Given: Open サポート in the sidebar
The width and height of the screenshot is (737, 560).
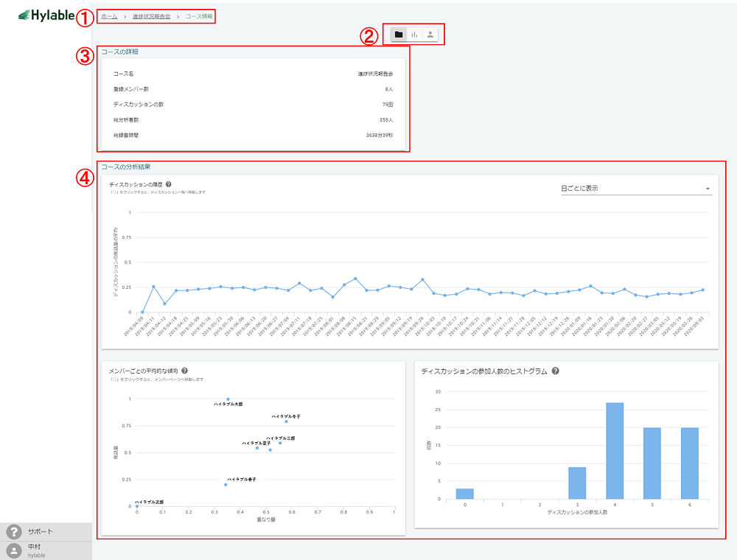Looking at the screenshot, I should click(41, 532).
